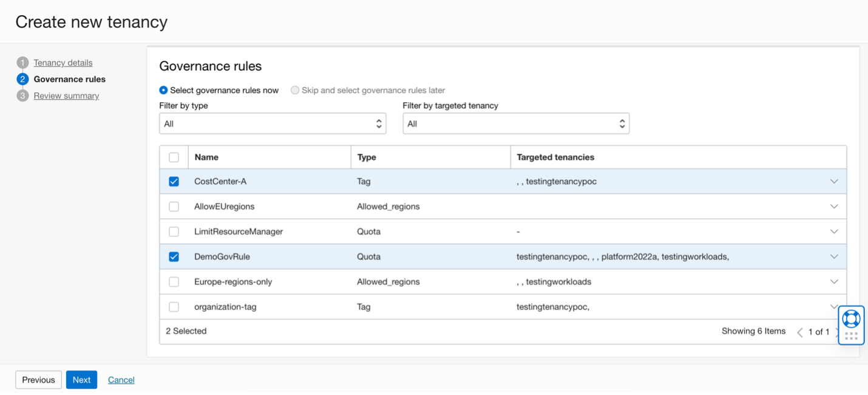Image resolution: width=868 pixels, height=395 pixels.
Task: Choose 'Skip and select governance rules later'
Action: point(295,90)
